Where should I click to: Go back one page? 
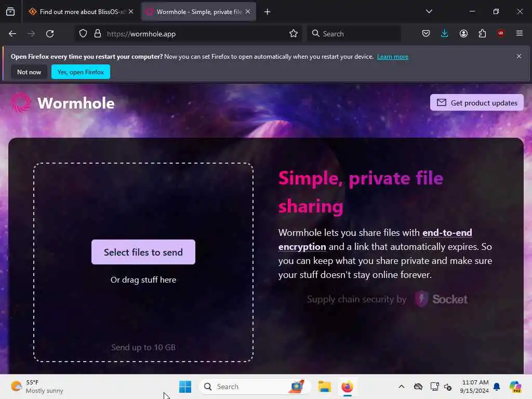12,34
